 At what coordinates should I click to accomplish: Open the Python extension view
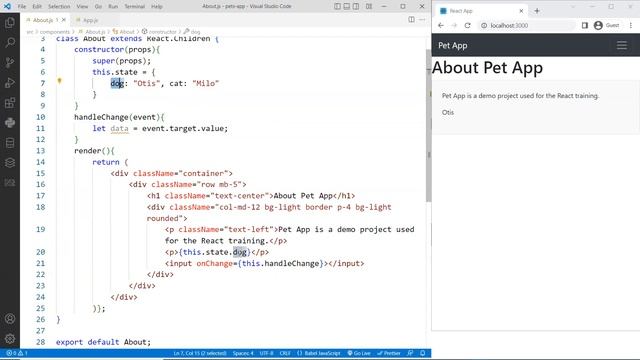click(10, 122)
